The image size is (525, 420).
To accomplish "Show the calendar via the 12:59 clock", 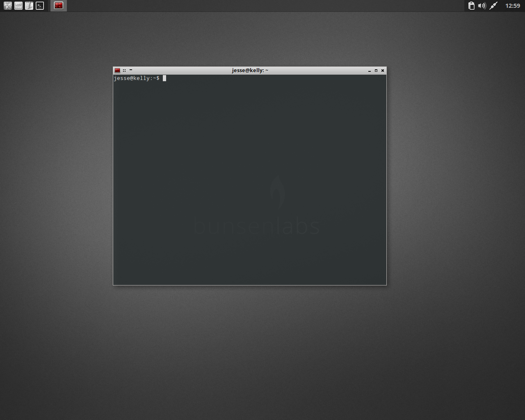I will coord(513,6).
